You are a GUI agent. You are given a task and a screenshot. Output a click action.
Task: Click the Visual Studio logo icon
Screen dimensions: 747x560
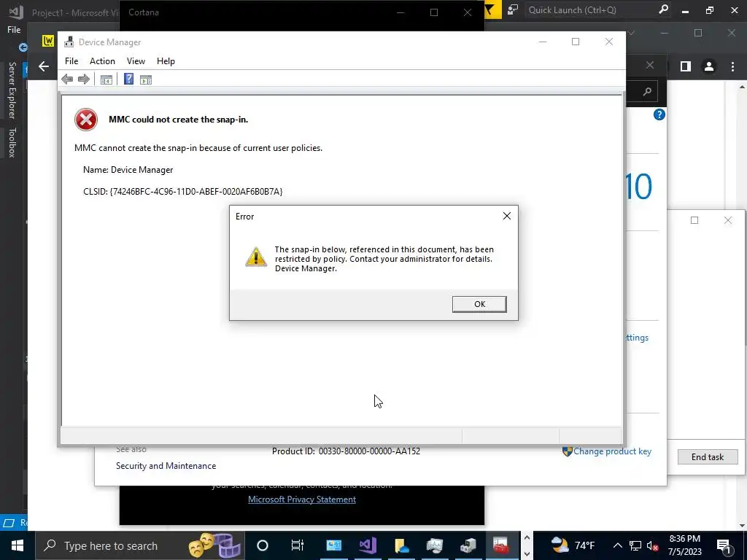coord(16,12)
